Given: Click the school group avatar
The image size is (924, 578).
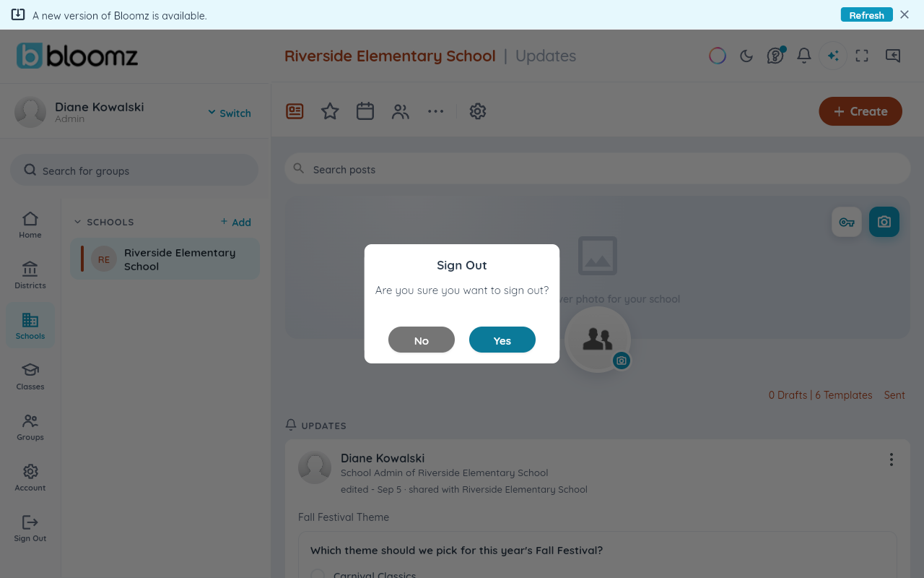Looking at the screenshot, I should pos(598,340).
